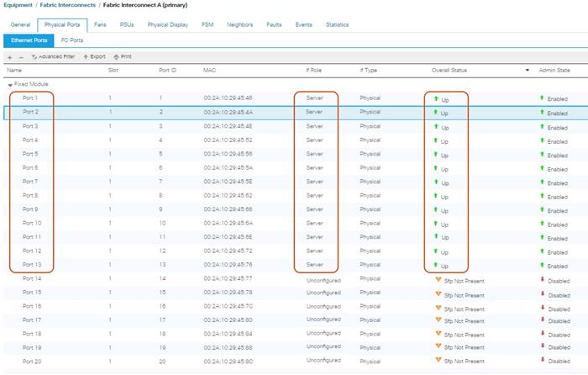This screenshot has width=588, height=375.
Task: Open the Advanced Filter tool
Action: pos(52,56)
